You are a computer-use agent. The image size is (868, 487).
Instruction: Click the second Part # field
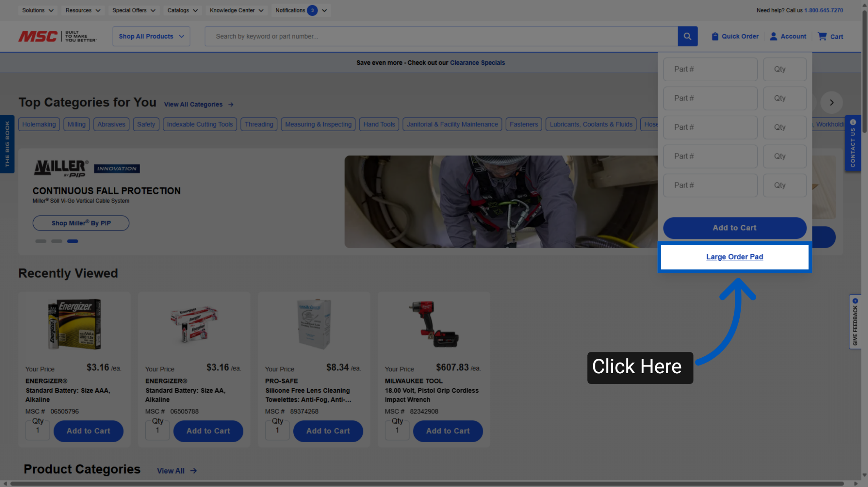tap(710, 98)
